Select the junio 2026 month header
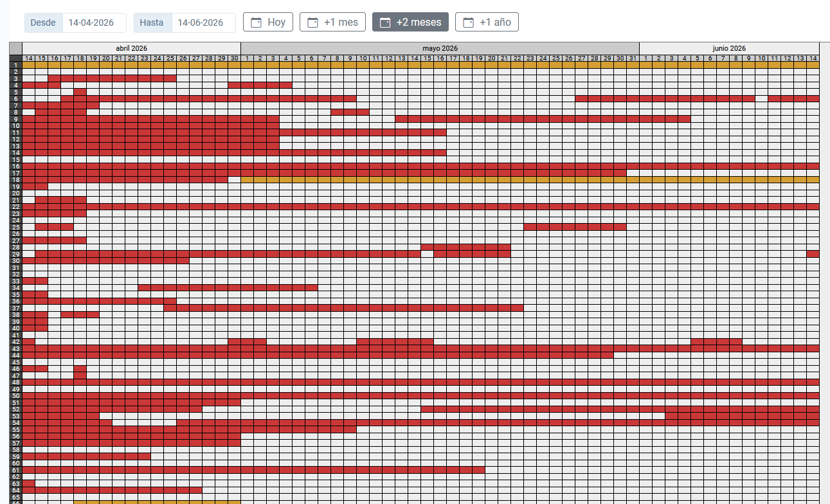Image resolution: width=830 pixels, height=504 pixels. tap(729, 48)
